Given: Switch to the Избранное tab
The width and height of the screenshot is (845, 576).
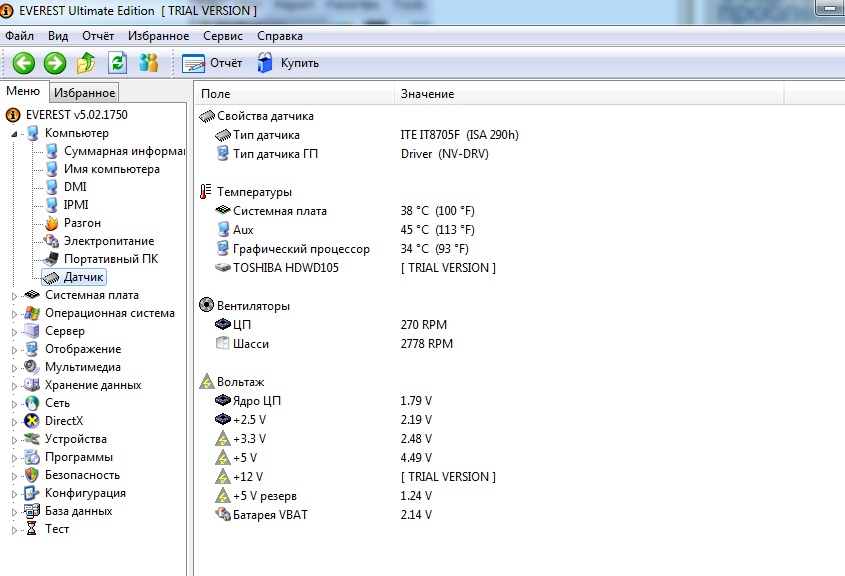Looking at the screenshot, I should [x=85, y=93].
